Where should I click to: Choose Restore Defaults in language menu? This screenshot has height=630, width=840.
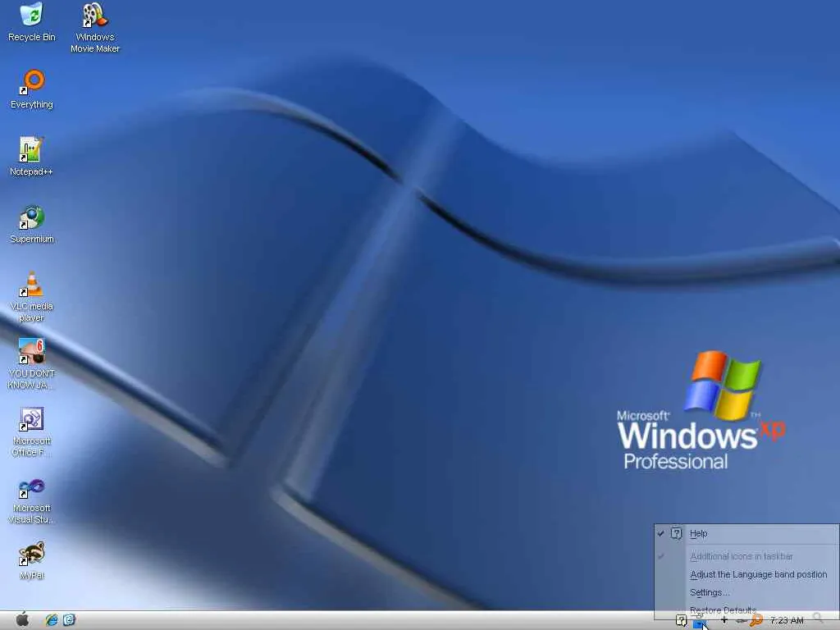[746, 609]
